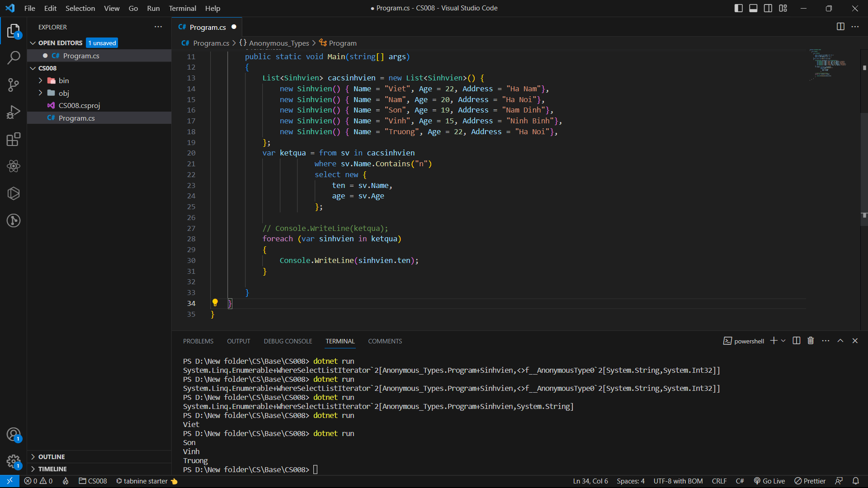The image size is (868, 488).
Task: Select Program.cs under Open Editors
Action: 99,56
